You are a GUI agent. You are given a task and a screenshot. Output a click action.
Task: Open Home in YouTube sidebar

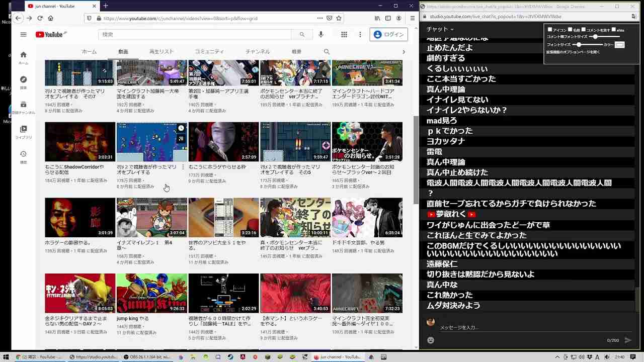23,58
